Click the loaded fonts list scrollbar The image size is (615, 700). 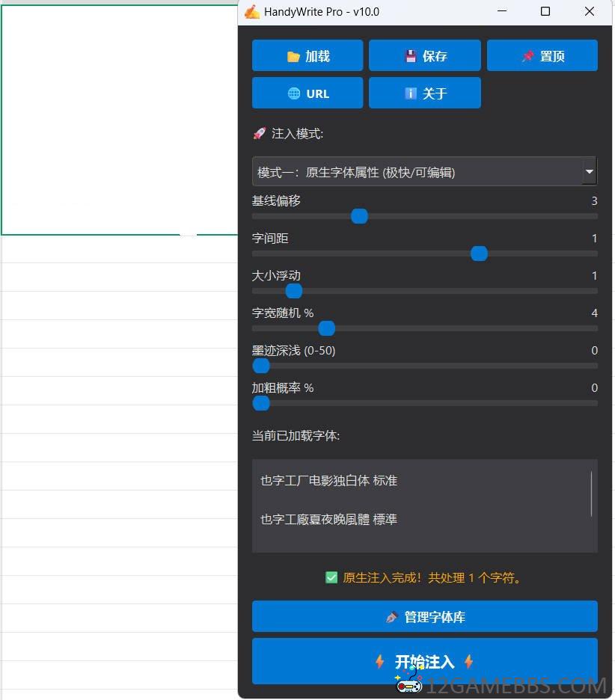tap(591, 494)
